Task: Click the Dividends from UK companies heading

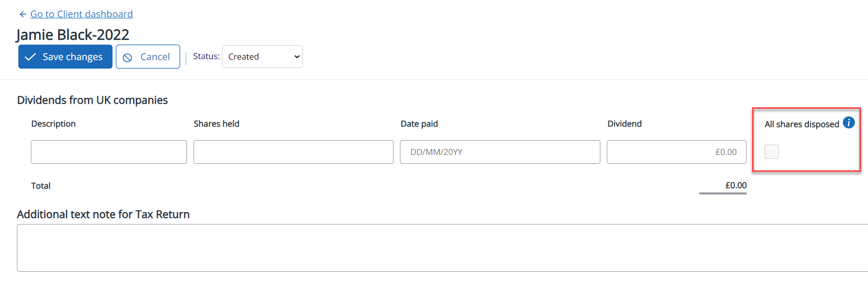Action: (x=93, y=100)
